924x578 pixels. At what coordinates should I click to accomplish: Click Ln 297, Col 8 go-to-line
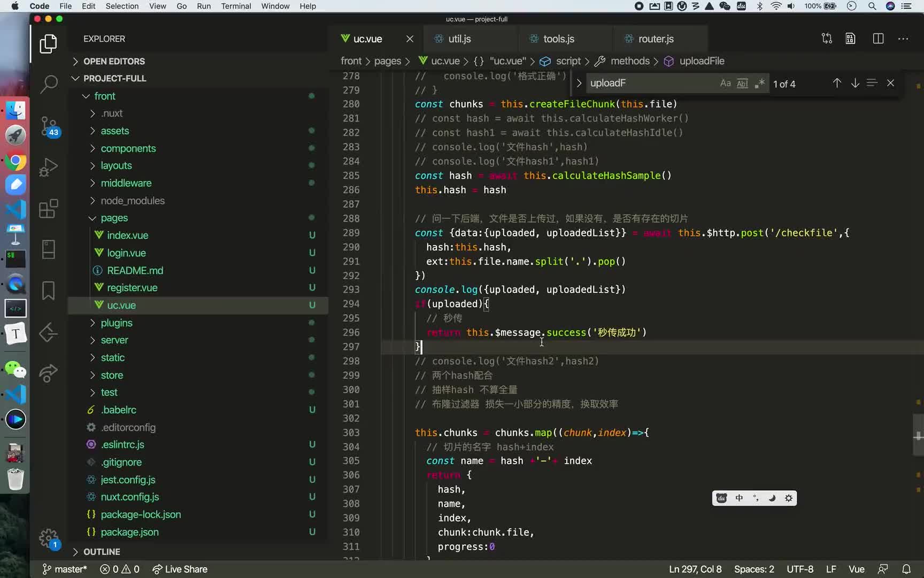click(x=695, y=569)
